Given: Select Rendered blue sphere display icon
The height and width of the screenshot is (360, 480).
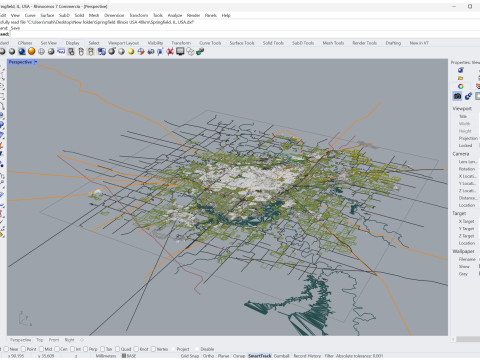Looking at the screenshot, I should coord(22,51).
